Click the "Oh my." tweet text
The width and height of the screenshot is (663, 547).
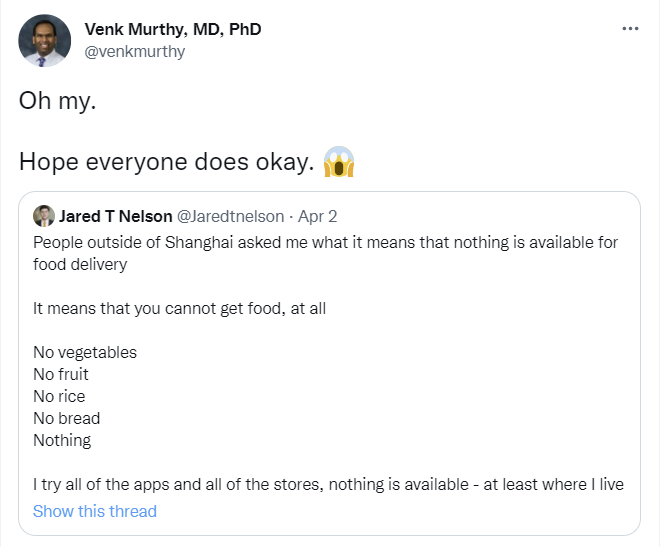[x=58, y=103]
